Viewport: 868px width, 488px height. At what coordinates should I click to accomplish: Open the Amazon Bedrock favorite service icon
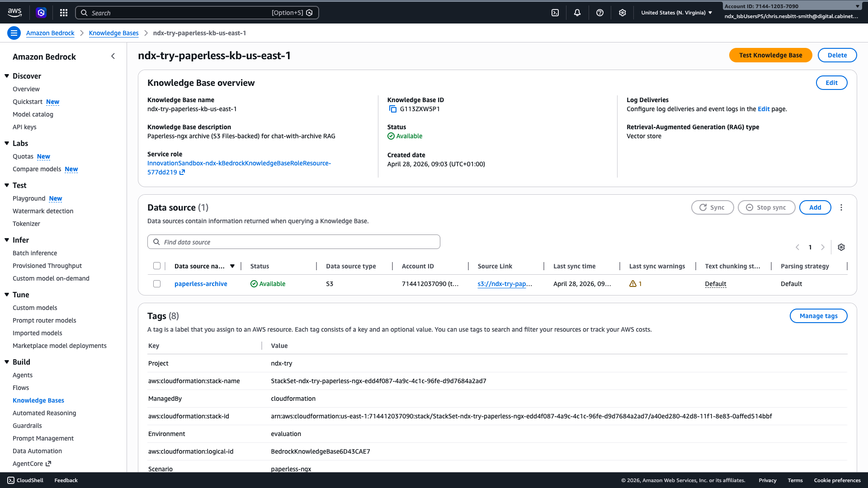pyautogui.click(x=41, y=13)
